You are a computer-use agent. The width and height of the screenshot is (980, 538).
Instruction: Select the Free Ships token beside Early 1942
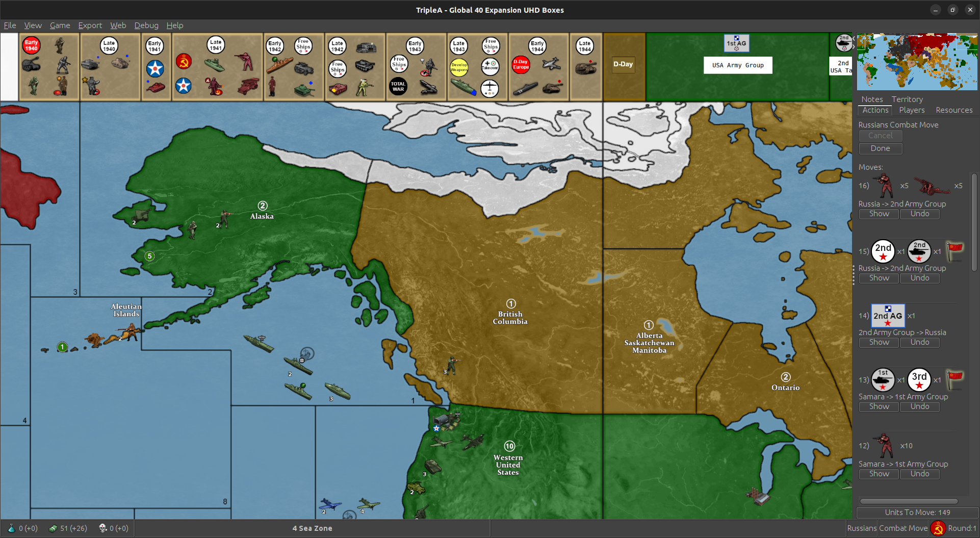tap(303, 46)
